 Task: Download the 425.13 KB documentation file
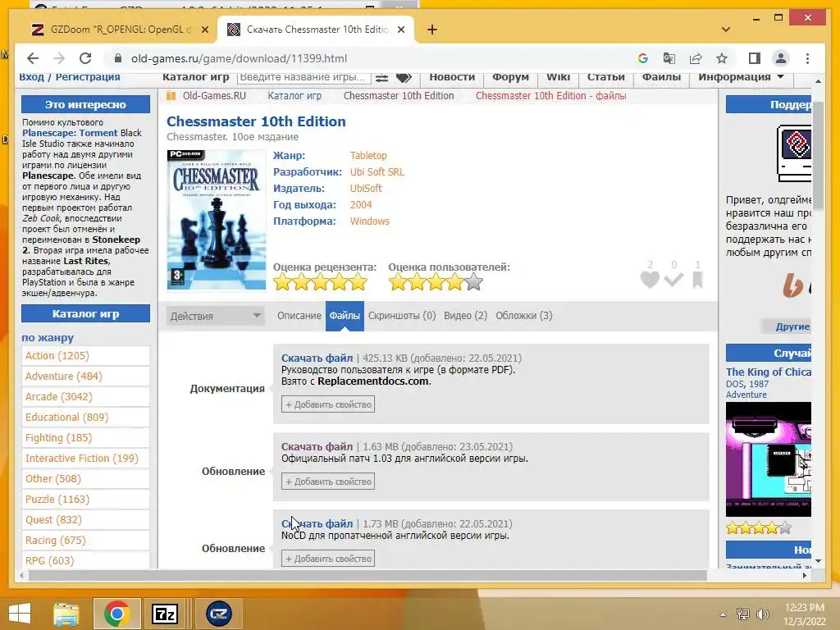pos(317,358)
